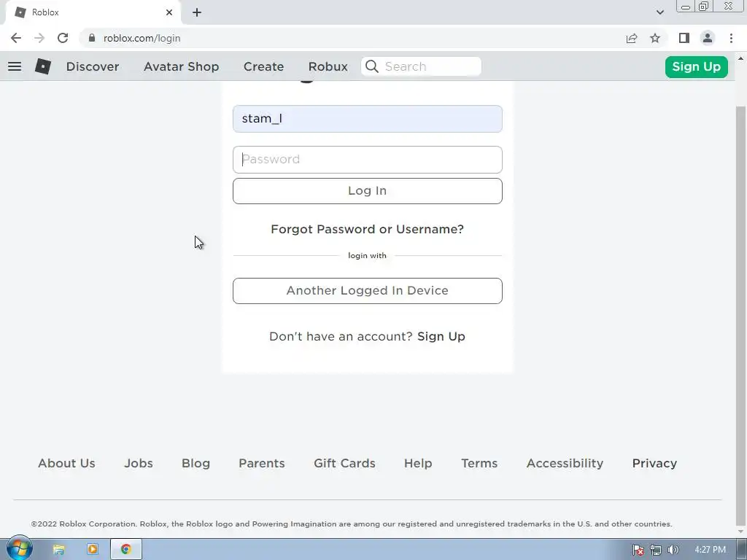The height and width of the screenshot is (560, 747).
Task: Launch Windows Media Player from taskbar
Action: [x=93, y=550]
